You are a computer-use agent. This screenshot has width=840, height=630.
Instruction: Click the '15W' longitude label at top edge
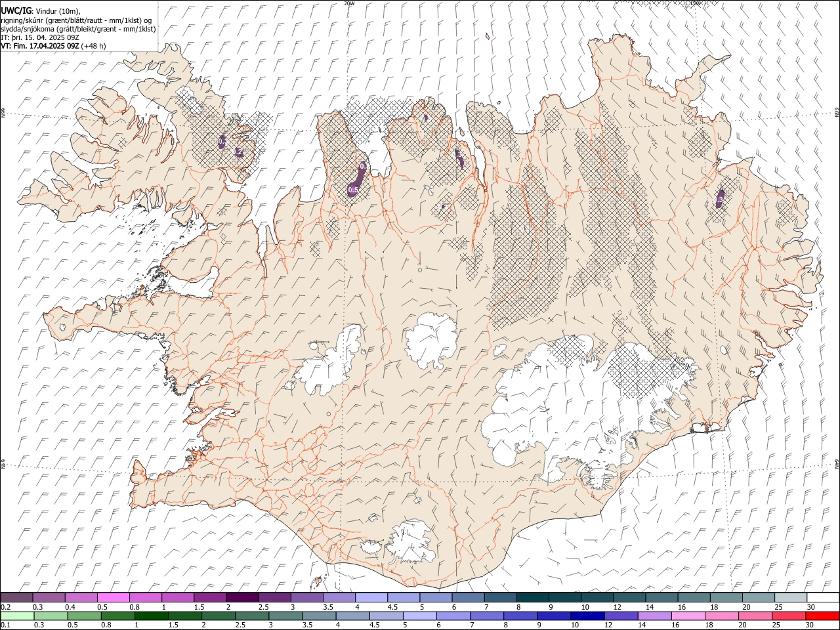click(695, 3)
